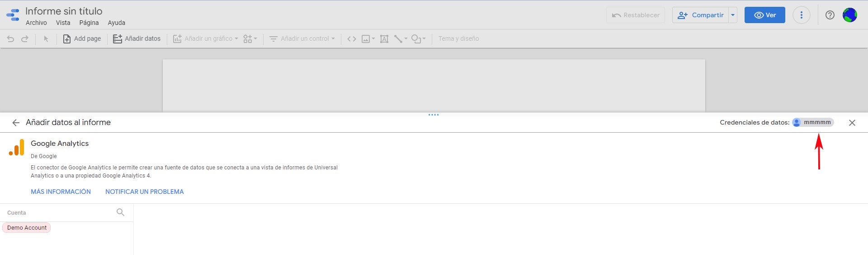Open the Página menu

pos(89,23)
